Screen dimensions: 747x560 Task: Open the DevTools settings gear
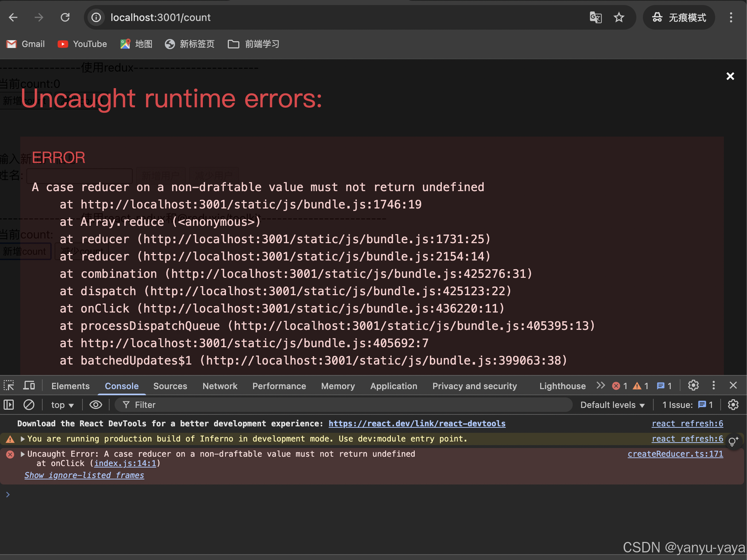click(x=693, y=385)
